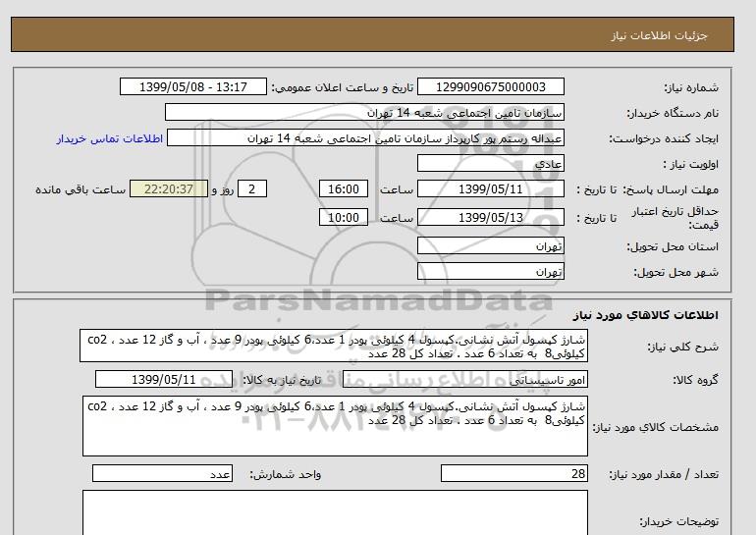Click the buyer organization name field
The width and height of the screenshot is (756, 535).
click(364, 112)
